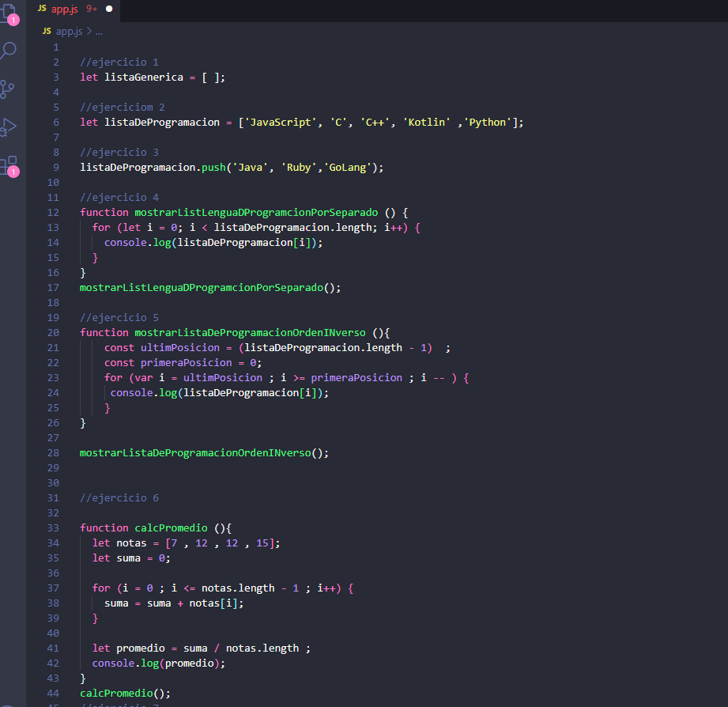Open the Search view in the activity bar
Image resolution: width=728 pixels, height=707 pixels.
9,51
